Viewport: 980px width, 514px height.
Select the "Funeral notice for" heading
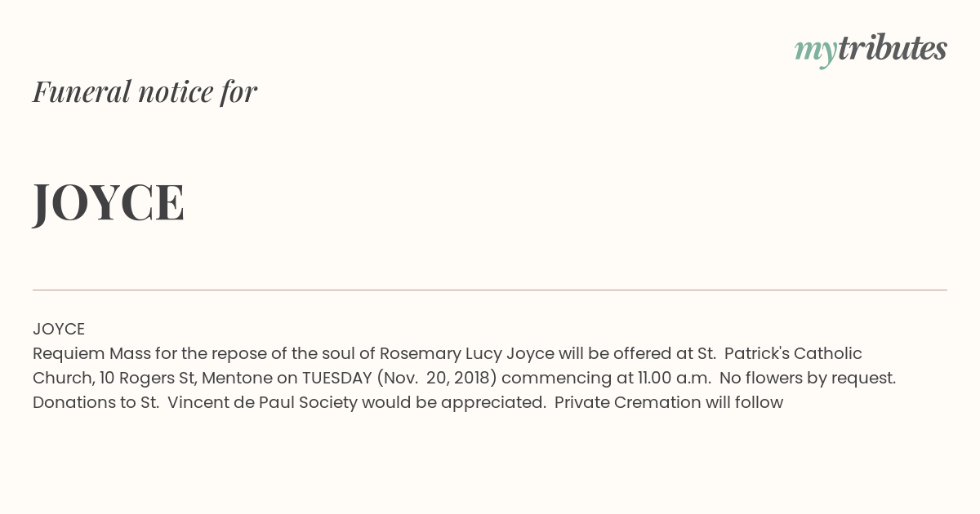(145, 91)
